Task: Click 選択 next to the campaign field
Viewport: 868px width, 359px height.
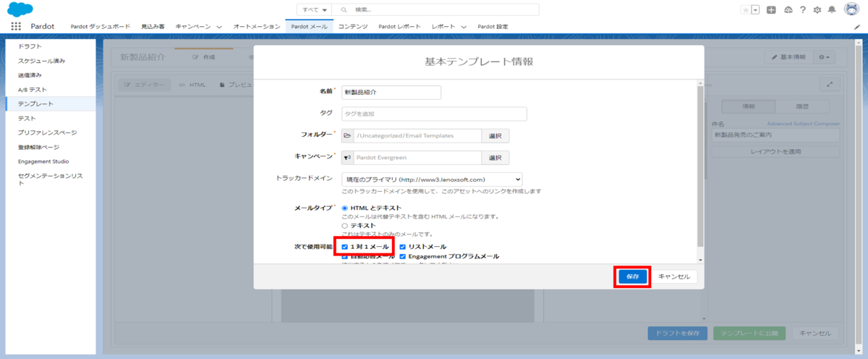Action: click(495, 158)
